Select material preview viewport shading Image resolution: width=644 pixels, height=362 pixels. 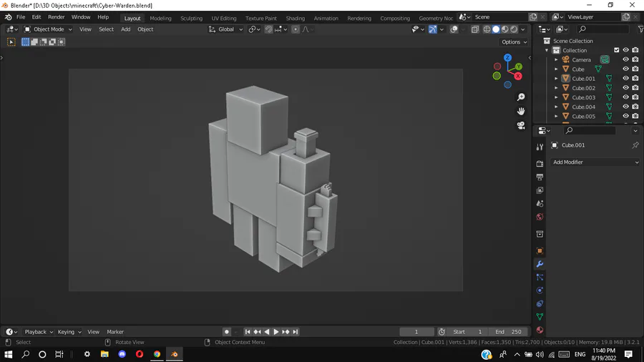[x=504, y=29]
